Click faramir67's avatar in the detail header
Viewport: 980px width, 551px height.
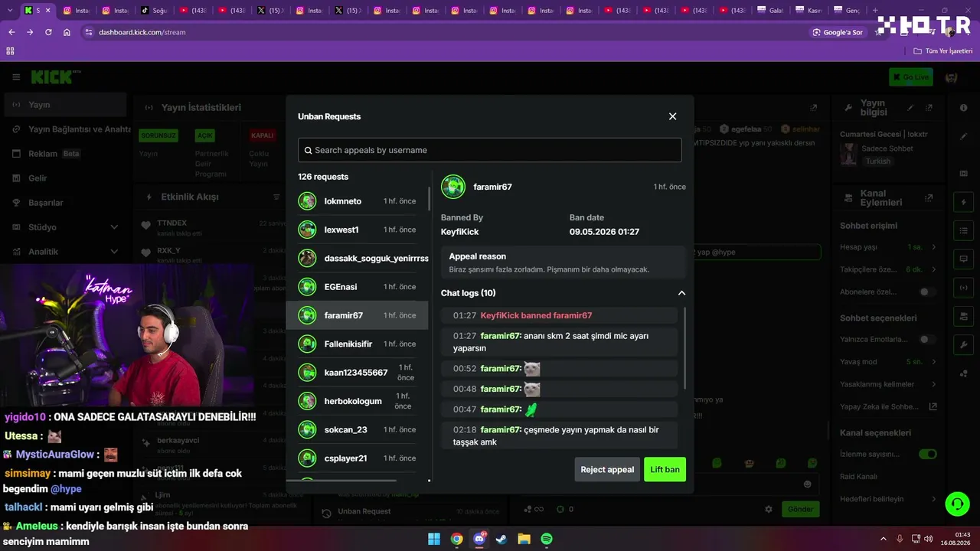453,187
